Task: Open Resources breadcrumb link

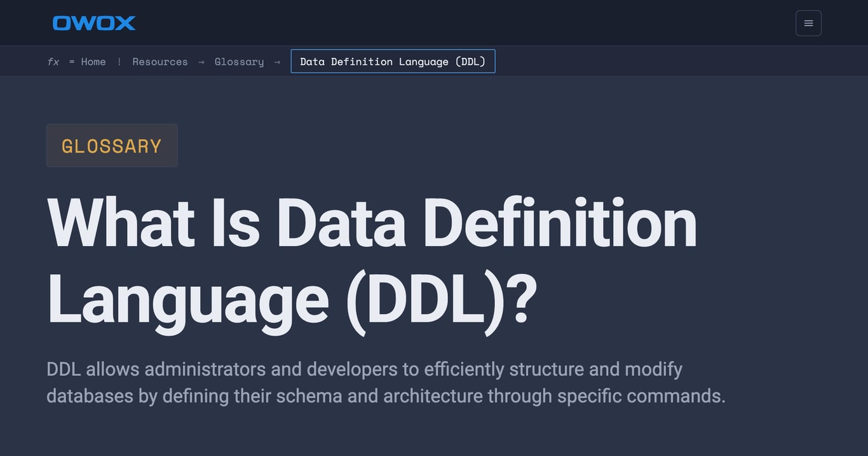Action: [160, 62]
